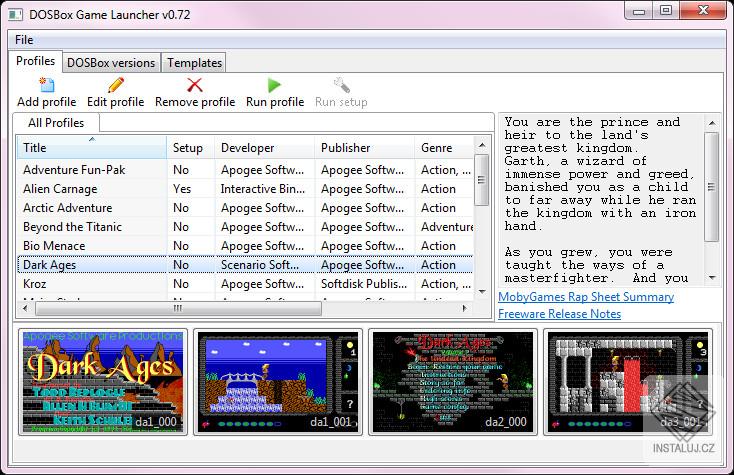Click description panel scroll up arrow
The height and width of the screenshot is (475, 734).
tap(712, 123)
